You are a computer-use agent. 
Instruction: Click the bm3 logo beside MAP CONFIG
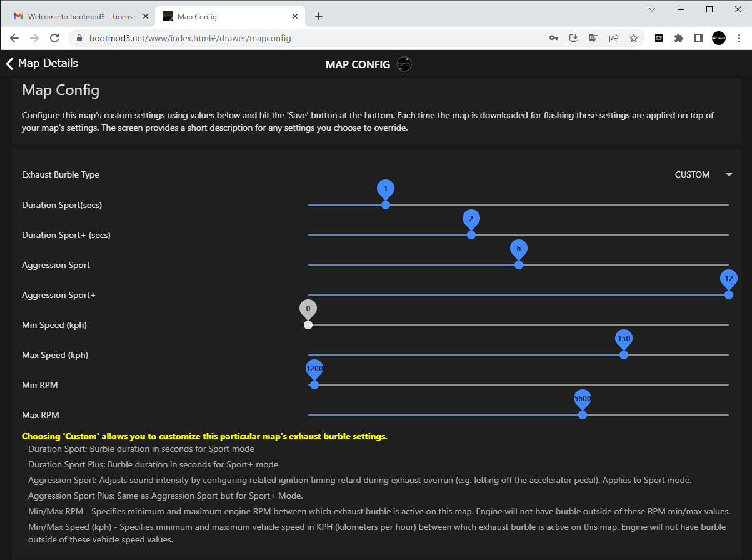pyautogui.click(x=404, y=64)
